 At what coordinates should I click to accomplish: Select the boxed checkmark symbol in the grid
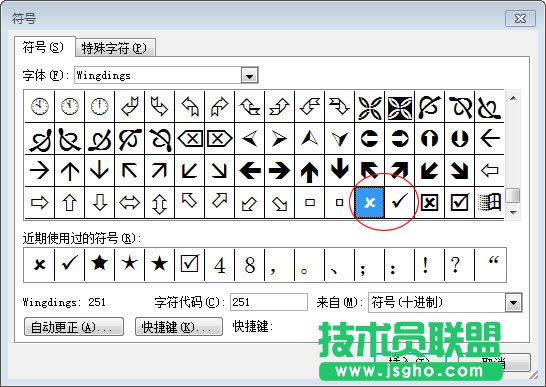[x=459, y=202]
